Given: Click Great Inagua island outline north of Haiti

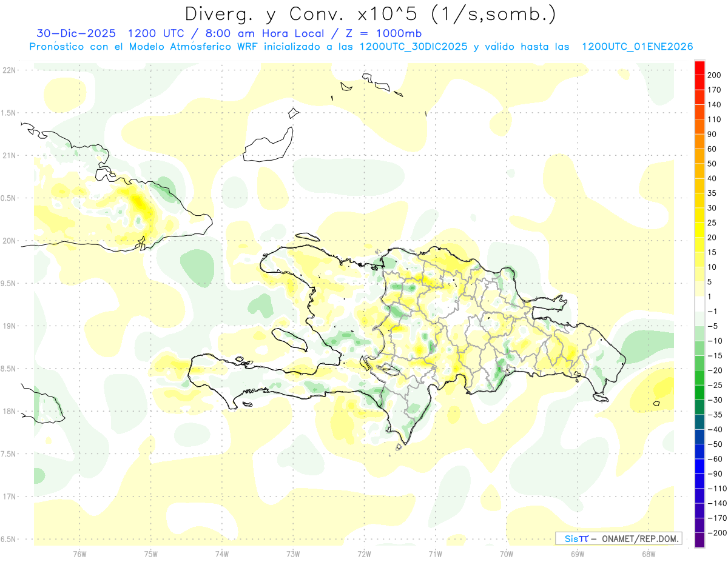Looking at the screenshot, I should point(269,146).
